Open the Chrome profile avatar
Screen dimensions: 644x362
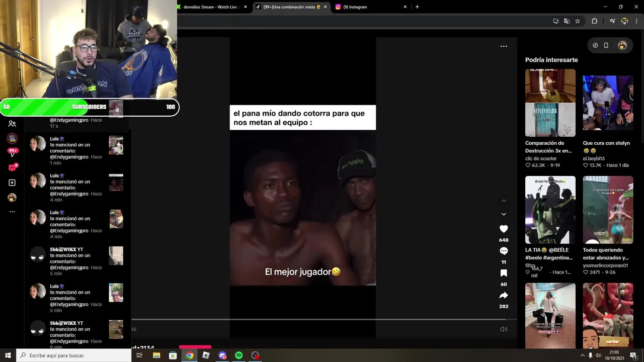[x=624, y=21]
